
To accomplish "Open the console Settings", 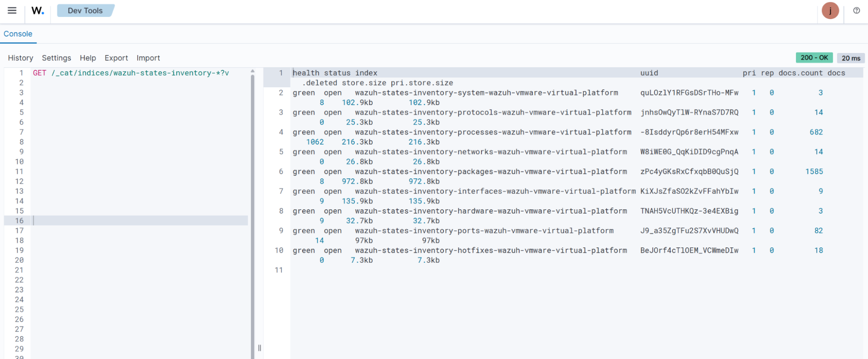I will click(x=56, y=58).
